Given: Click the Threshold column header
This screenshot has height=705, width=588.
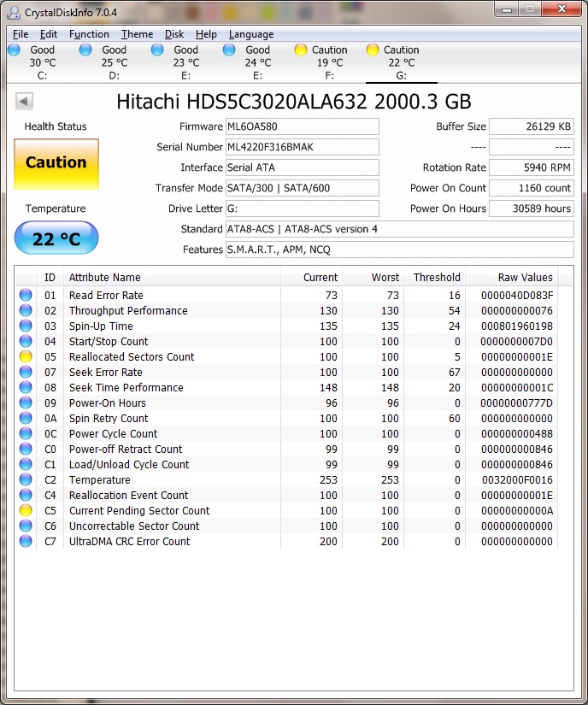Looking at the screenshot, I should tap(435, 278).
